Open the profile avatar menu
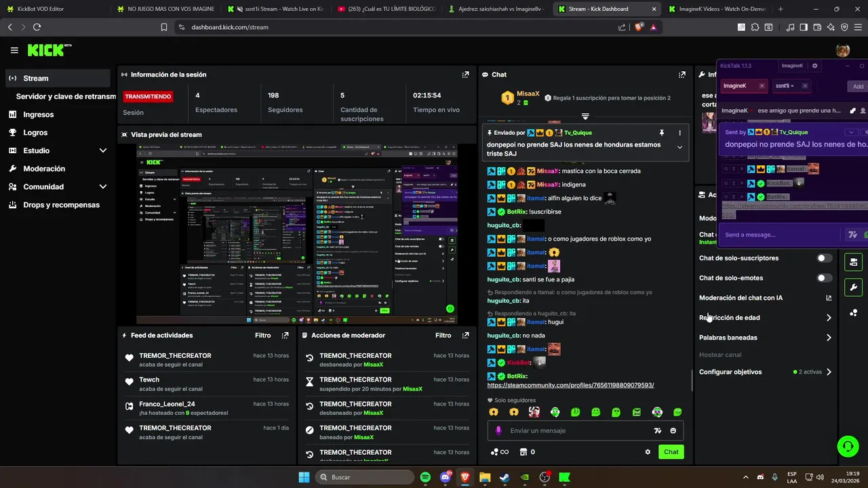 tap(843, 51)
